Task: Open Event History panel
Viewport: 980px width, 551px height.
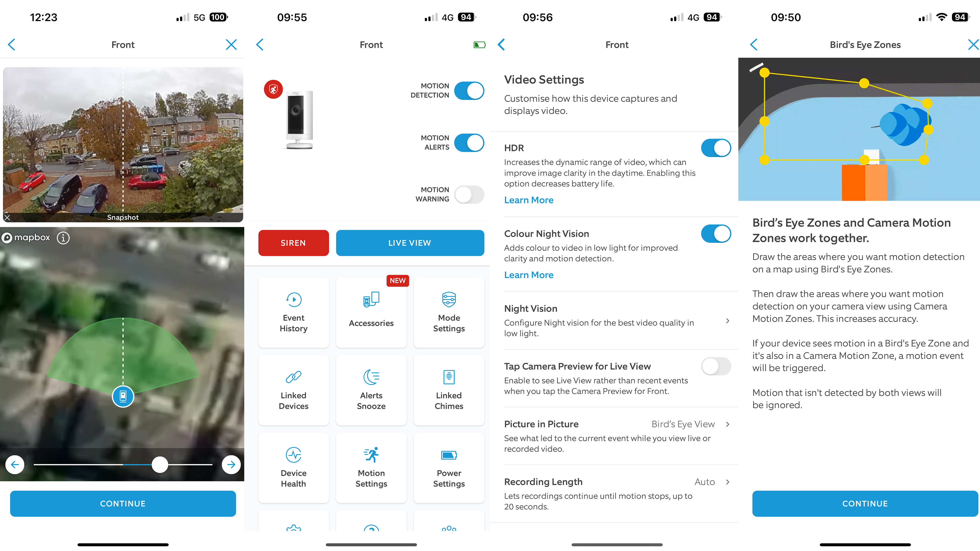Action: point(293,311)
